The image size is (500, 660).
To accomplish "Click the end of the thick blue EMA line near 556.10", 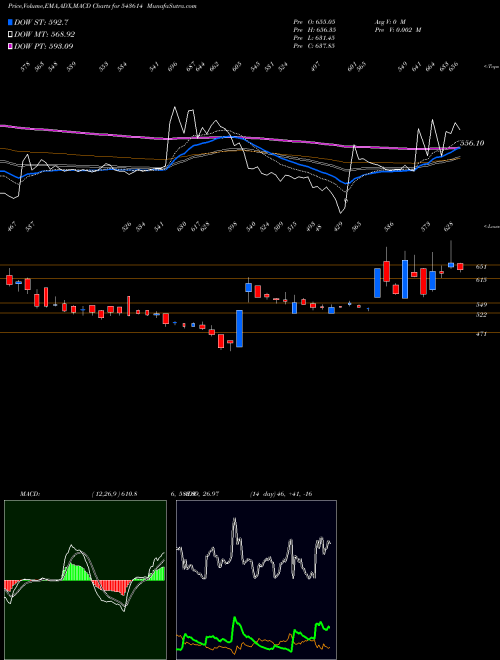I will (x=459, y=148).
